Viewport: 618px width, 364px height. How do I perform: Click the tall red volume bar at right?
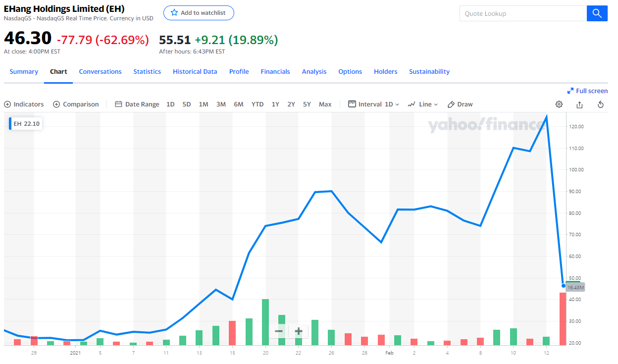tap(563, 318)
